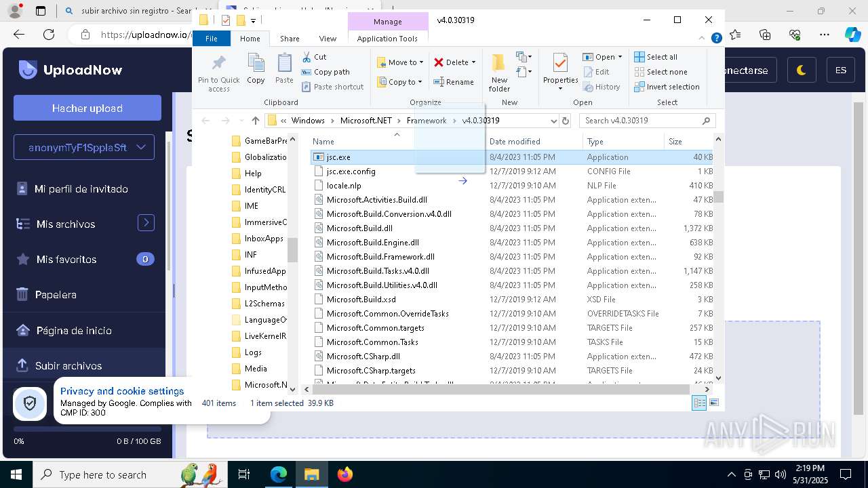
Task: Click the horizontal scrollbar of file list
Action: point(500,390)
